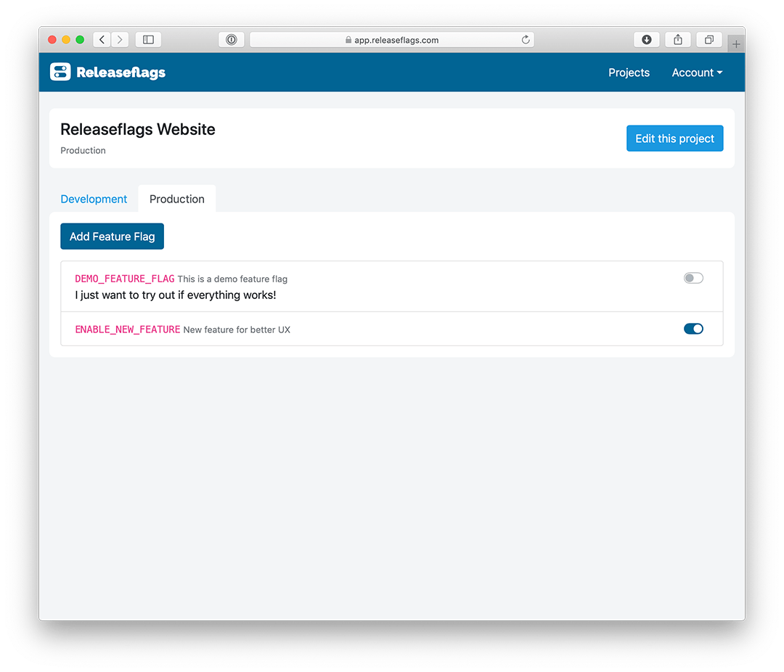Show all tabs overview icon
The height and width of the screenshot is (672, 784).
pyautogui.click(x=709, y=39)
